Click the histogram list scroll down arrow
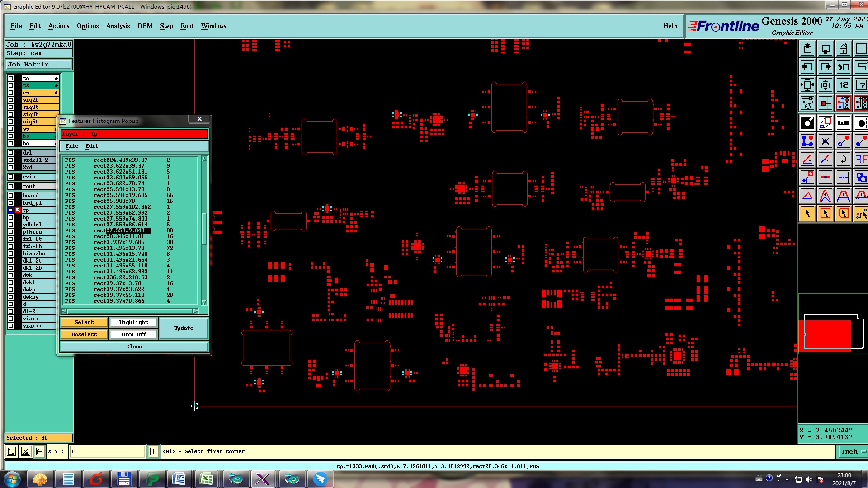Viewport: 868px width, 488px height. coord(204,302)
